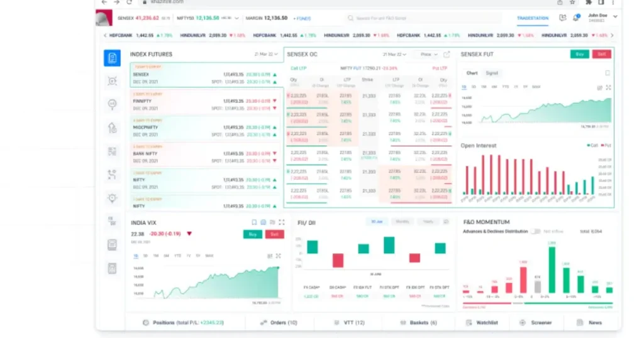Click the bookmark icon in SENSEX FUT chart
This screenshot has height=338, width=644.
pos(607,73)
